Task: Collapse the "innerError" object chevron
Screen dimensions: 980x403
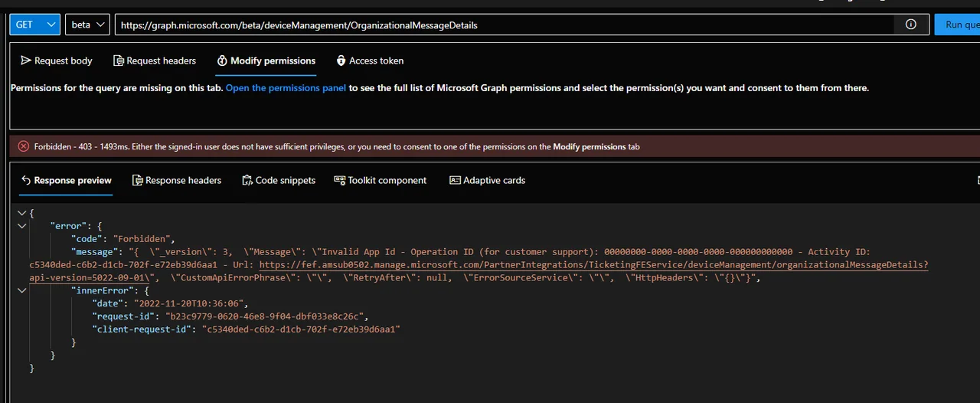Action: [x=21, y=291]
